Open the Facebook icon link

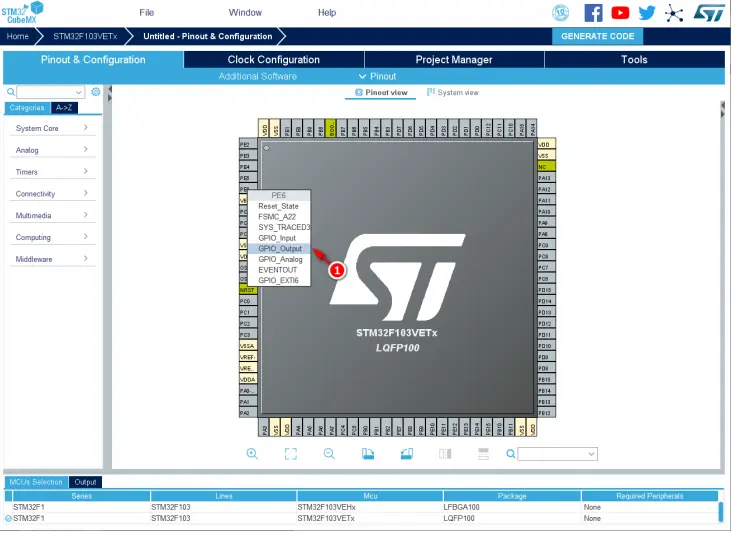[x=593, y=13]
